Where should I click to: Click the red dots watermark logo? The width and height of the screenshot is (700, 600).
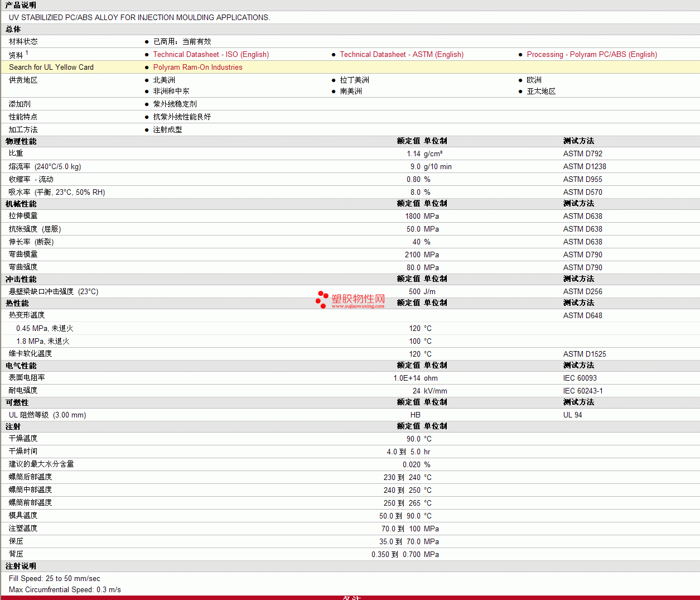[322, 299]
